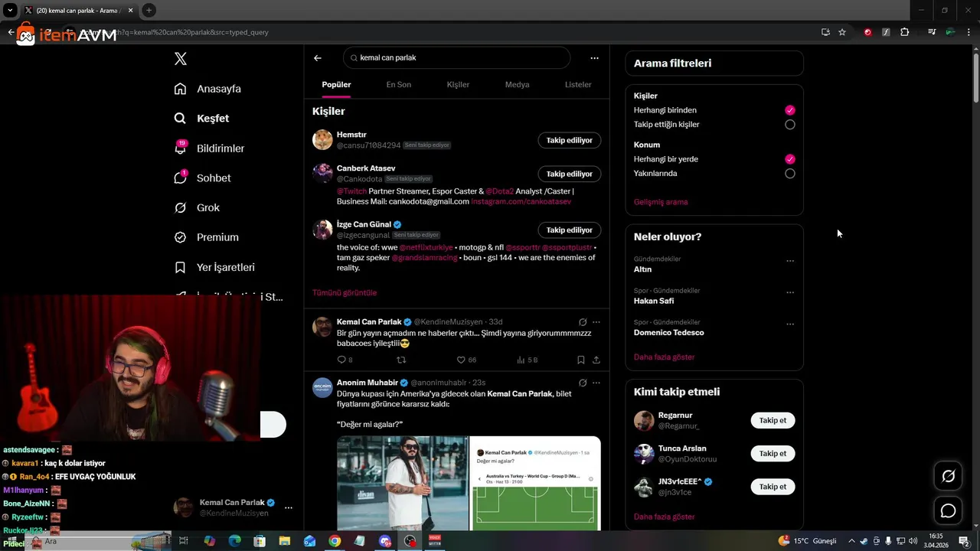Image resolution: width=980 pixels, height=551 pixels.
Task: View analytics of the tweet showing 5 B
Action: 527,360
